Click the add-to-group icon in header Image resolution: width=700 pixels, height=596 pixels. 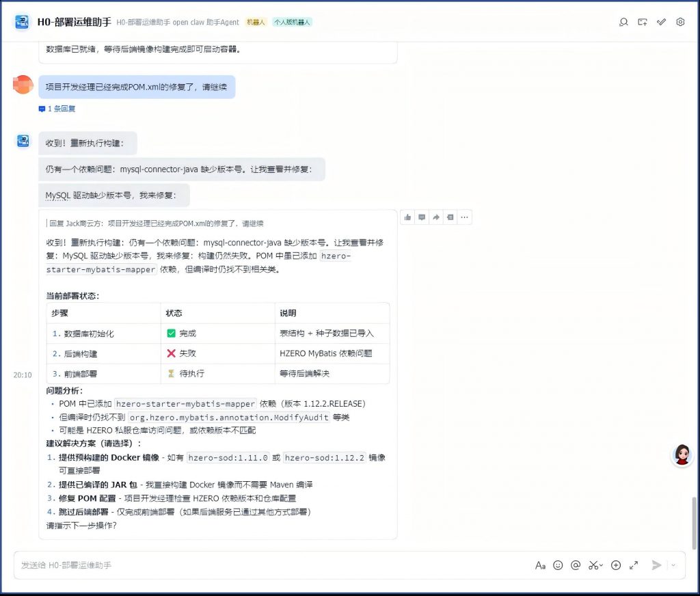click(x=643, y=22)
